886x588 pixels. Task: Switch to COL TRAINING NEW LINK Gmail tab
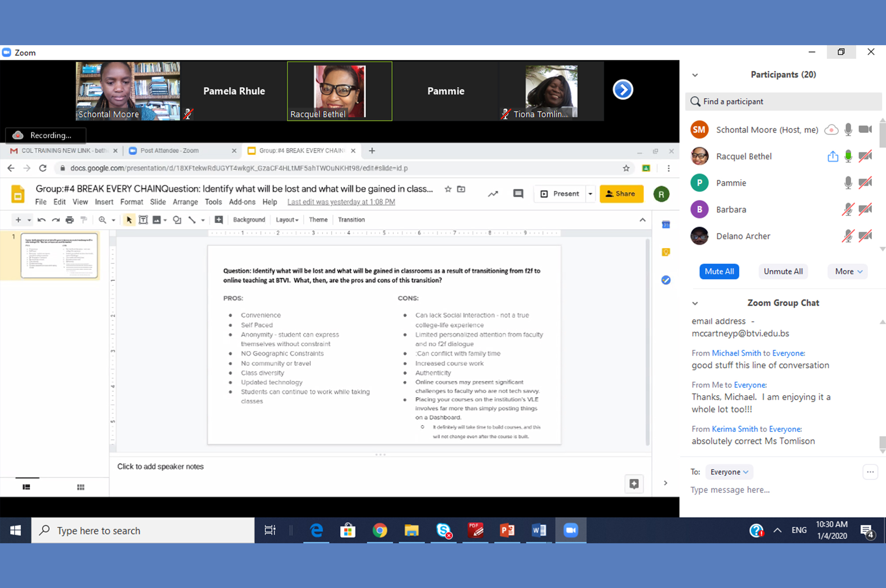click(64, 151)
